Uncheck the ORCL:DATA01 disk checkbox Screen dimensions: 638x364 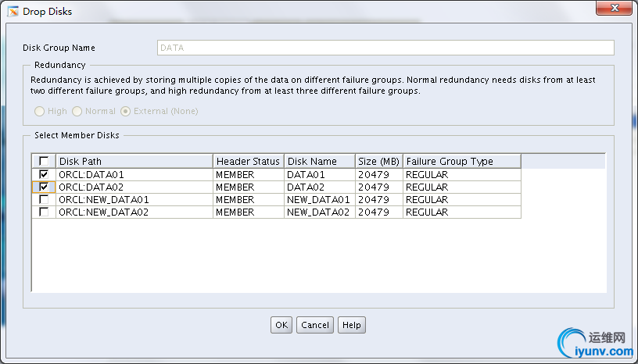44,174
